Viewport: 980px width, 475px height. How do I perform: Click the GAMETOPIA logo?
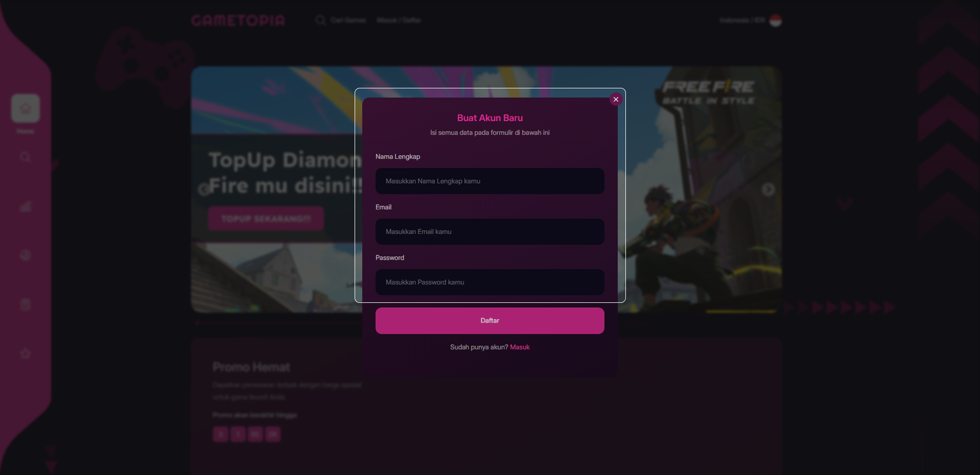tap(238, 20)
